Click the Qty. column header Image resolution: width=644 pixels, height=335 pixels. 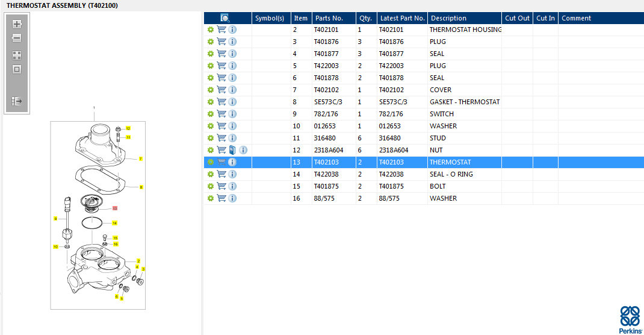365,18
